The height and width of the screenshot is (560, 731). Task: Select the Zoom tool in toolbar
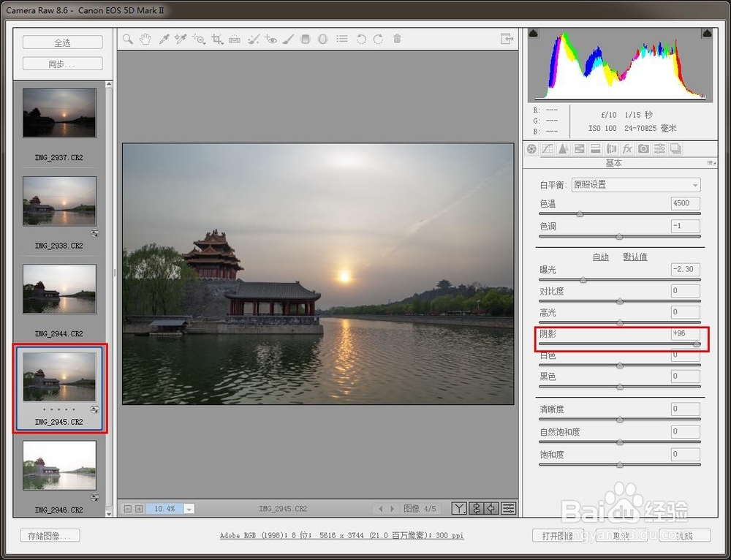(x=128, y=39)
